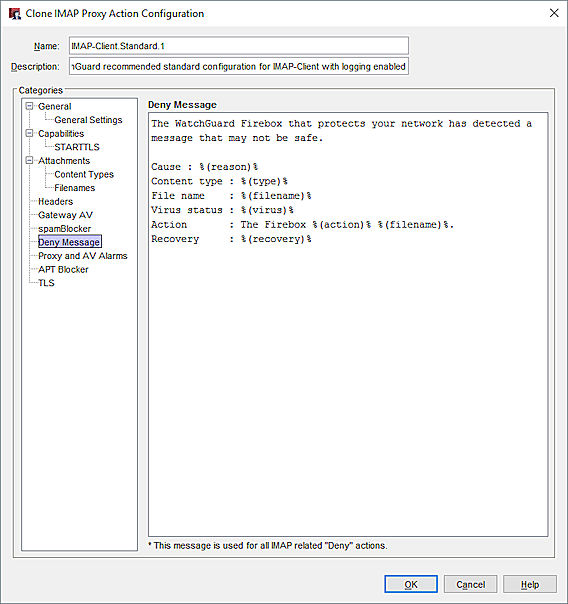Open General Settings category
568x604 pixels.
point(88,120)
